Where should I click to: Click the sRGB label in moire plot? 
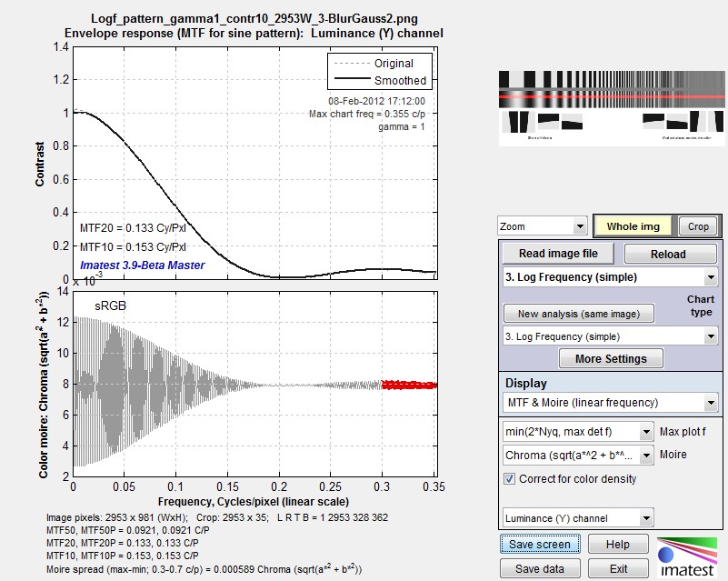point(110,306)
